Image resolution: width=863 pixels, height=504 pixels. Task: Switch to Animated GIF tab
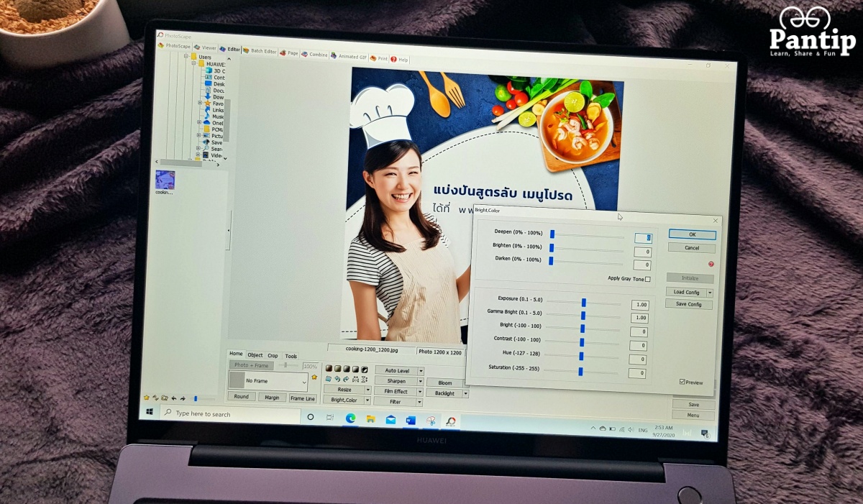349,57
